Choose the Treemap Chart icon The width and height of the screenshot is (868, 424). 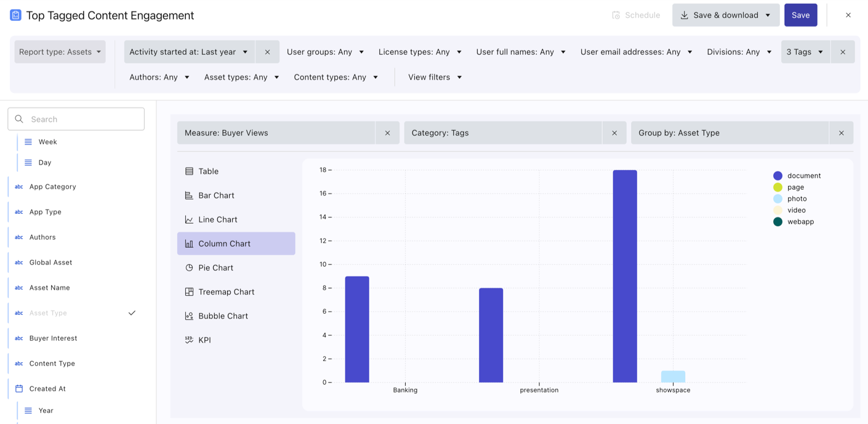tap(189, 291)
